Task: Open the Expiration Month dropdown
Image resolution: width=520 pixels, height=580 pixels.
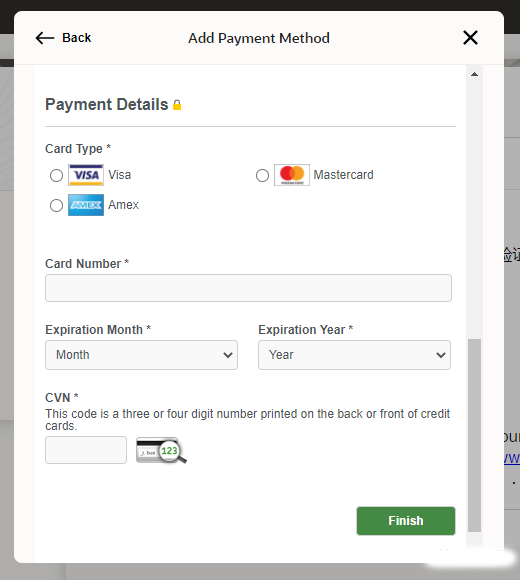Action: pos(141,355)
